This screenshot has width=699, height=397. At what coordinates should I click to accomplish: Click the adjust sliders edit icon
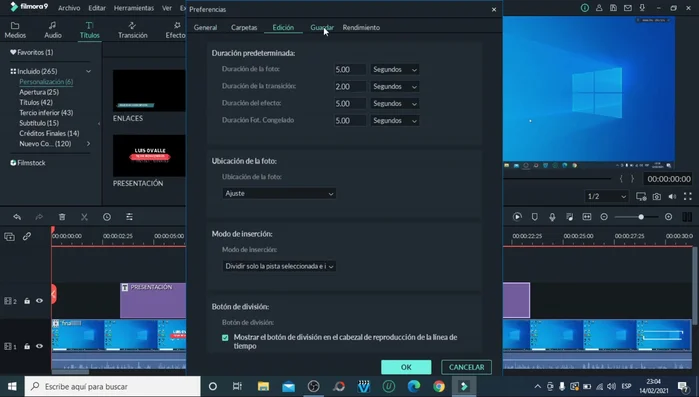(x=129, y=217)
